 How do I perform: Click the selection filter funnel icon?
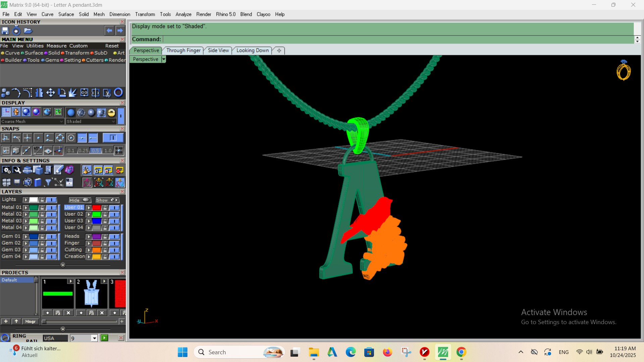[48, 182]
